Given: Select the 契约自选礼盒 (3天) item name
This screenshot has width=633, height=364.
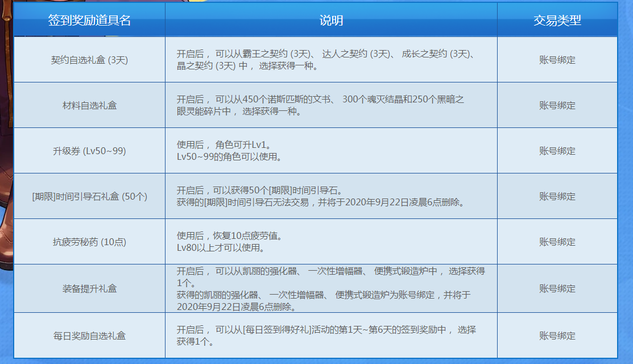Looking at the screenshot, I should [x=89, y=60].
